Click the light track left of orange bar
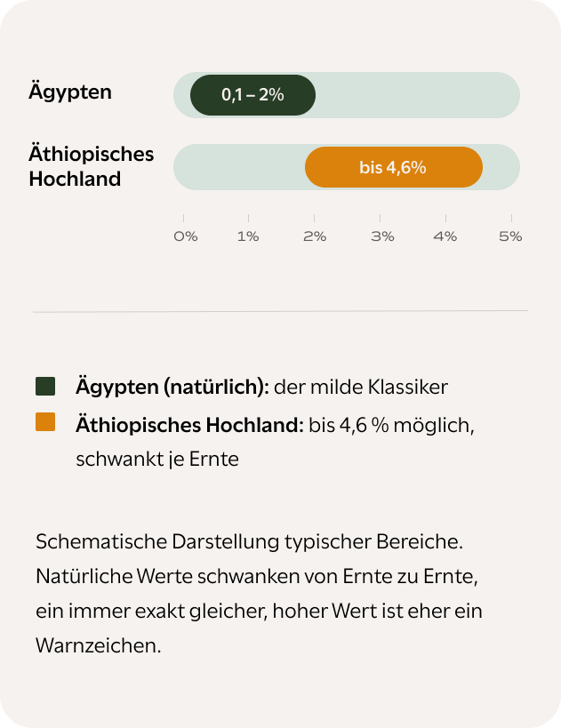 [x=239, y=167]
